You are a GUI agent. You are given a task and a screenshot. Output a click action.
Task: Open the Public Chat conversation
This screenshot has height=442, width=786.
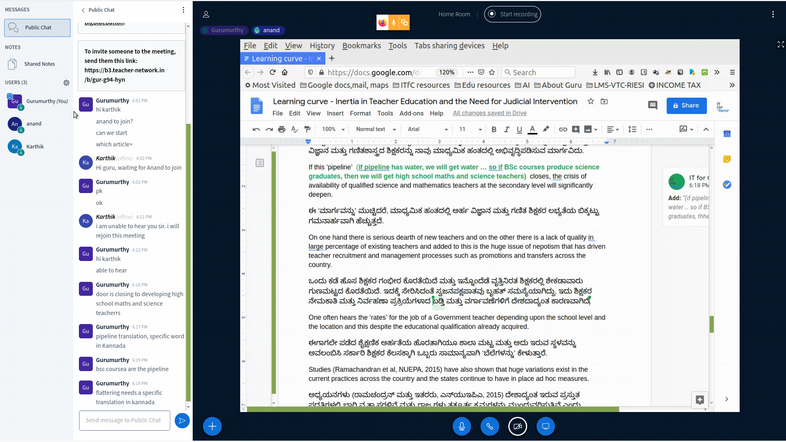(x=36, y=28)
